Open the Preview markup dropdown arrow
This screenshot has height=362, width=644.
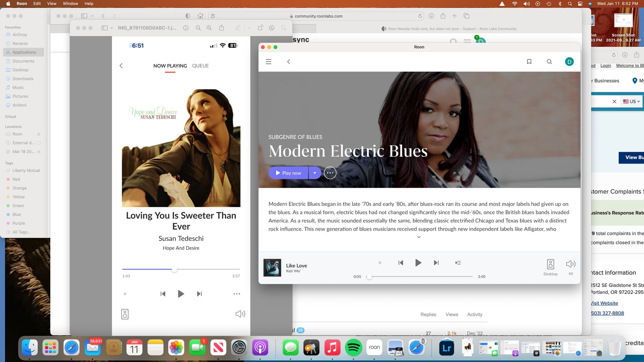click(249, 28)
